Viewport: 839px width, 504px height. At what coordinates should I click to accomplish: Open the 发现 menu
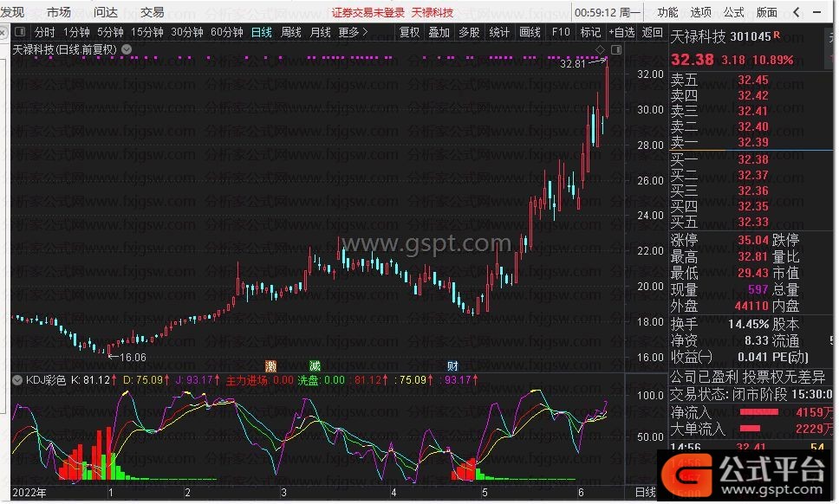pyautogui.click(x=12, y=12)
